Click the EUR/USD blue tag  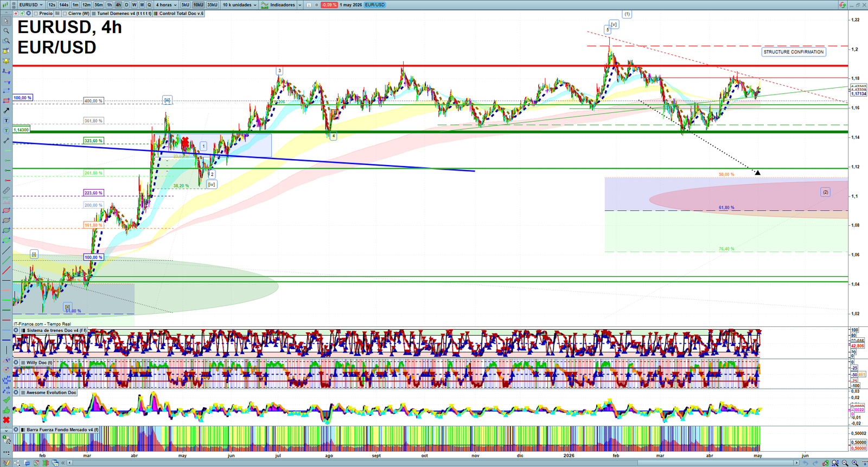[374, 5]
